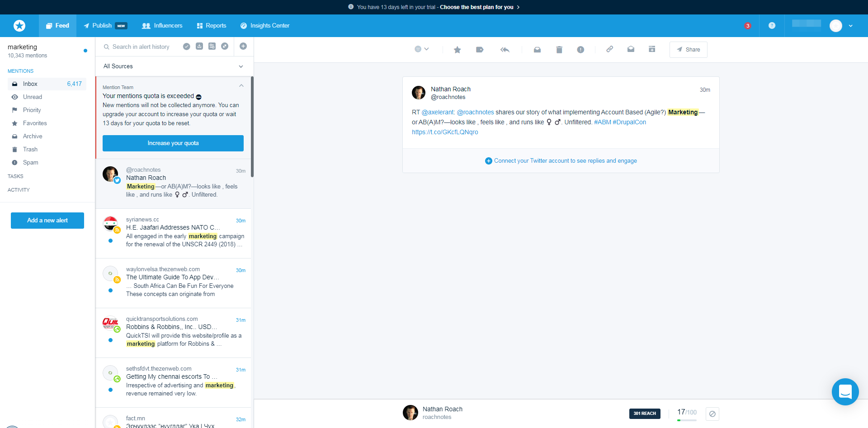Toggle the mark-all-read checkmark icon
The width and height of the screenshot is (868, 428).
coord(186,46)
